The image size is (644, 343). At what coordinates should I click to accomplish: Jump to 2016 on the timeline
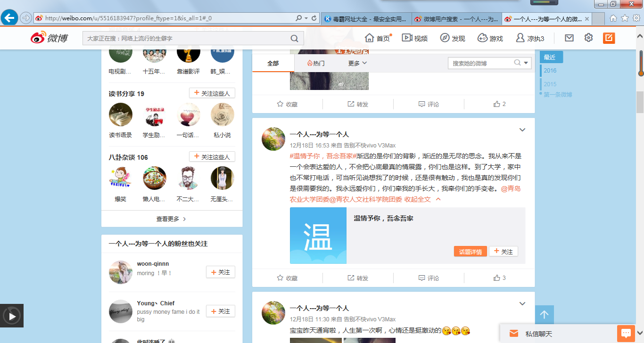[550, 71]
